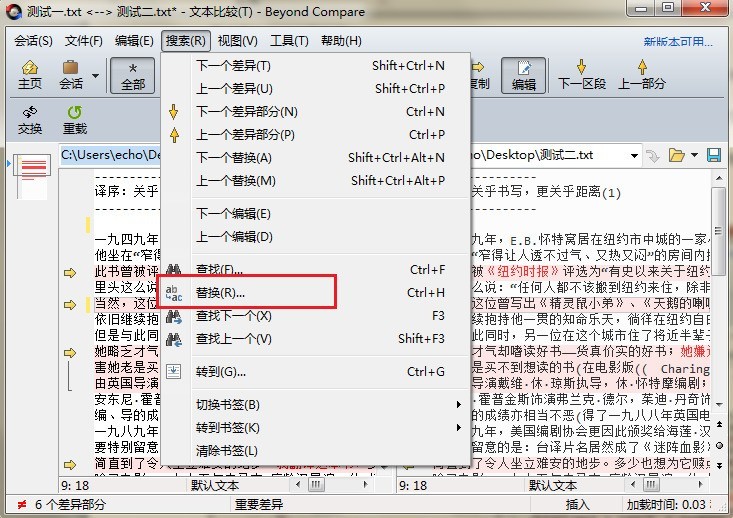Click left pane 默认文本 status label

tap(215, 486)
